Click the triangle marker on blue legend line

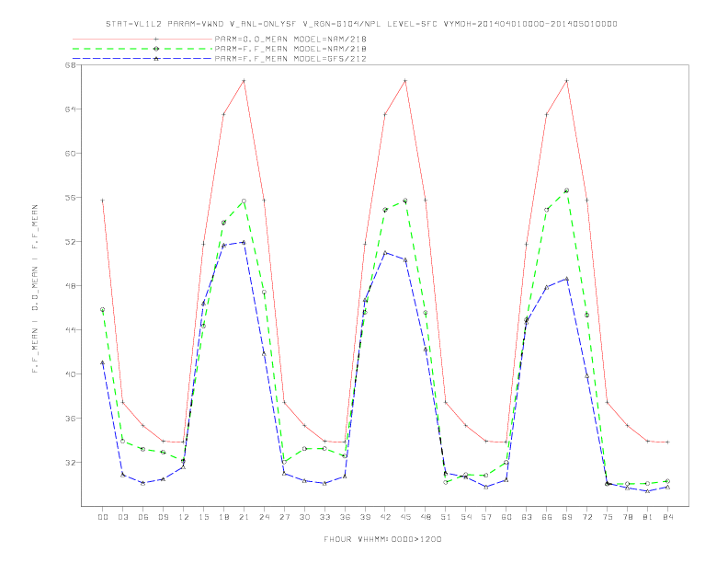click(156, 59)
